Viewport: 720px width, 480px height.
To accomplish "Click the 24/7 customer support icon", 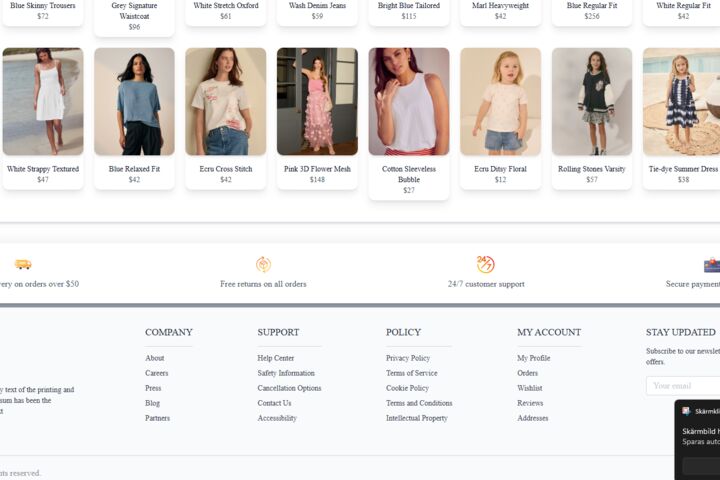I will [x=485, y=264].
